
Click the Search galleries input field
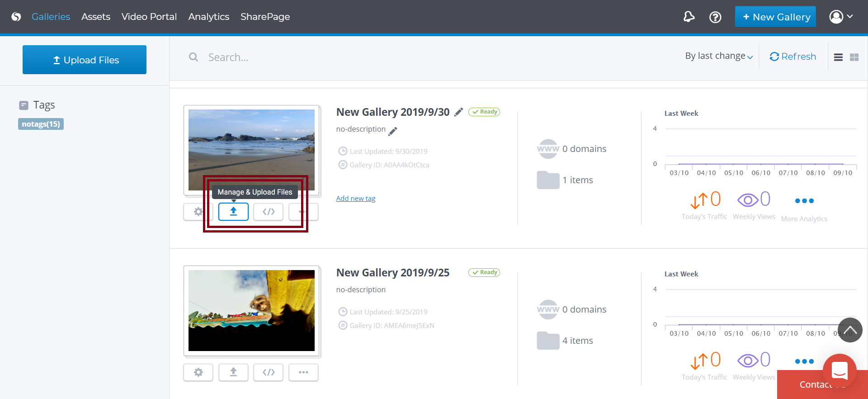(316, 57)
